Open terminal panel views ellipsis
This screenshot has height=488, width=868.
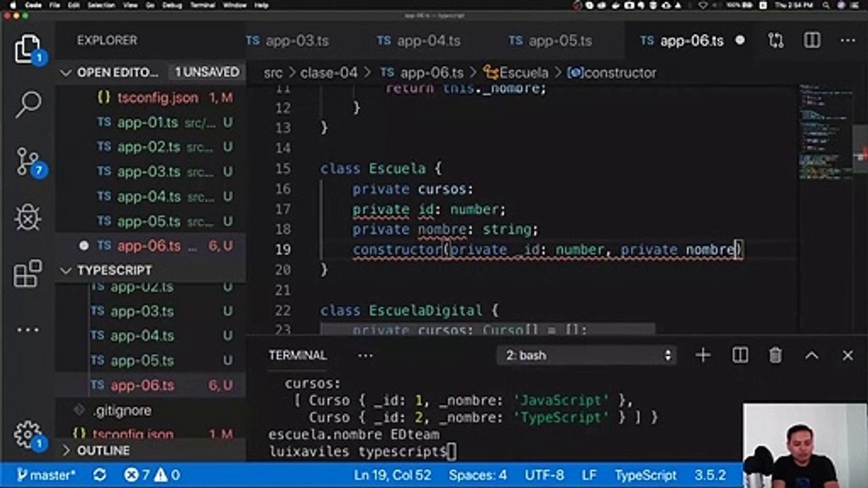point(365,355)
